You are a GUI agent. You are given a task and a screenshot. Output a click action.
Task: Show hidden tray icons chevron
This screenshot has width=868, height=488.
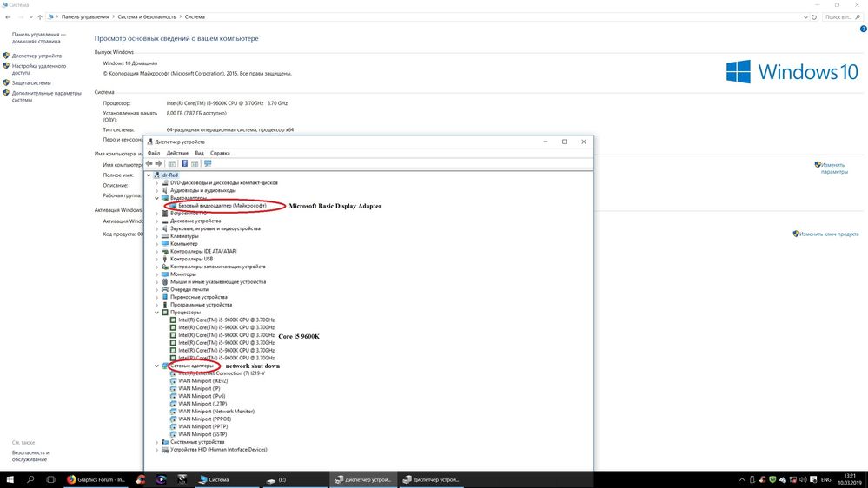742,479
